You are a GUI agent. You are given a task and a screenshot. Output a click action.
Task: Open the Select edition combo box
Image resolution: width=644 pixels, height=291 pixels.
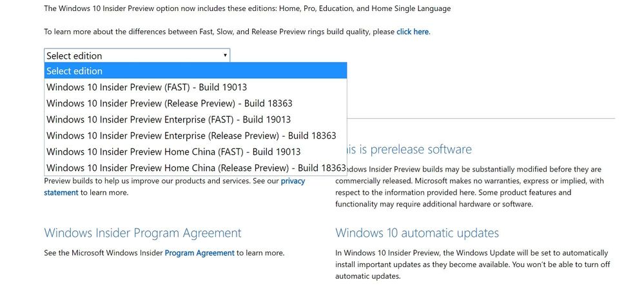pos(137,55)
